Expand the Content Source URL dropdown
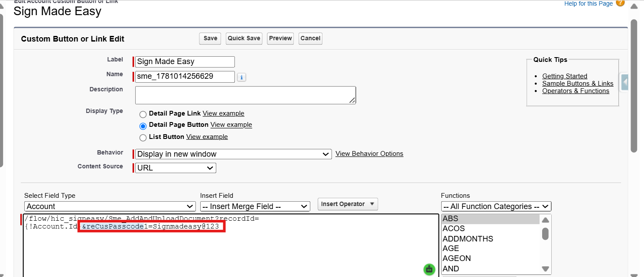Viewport: 644px width, 277px height. (x=176, y=168)
